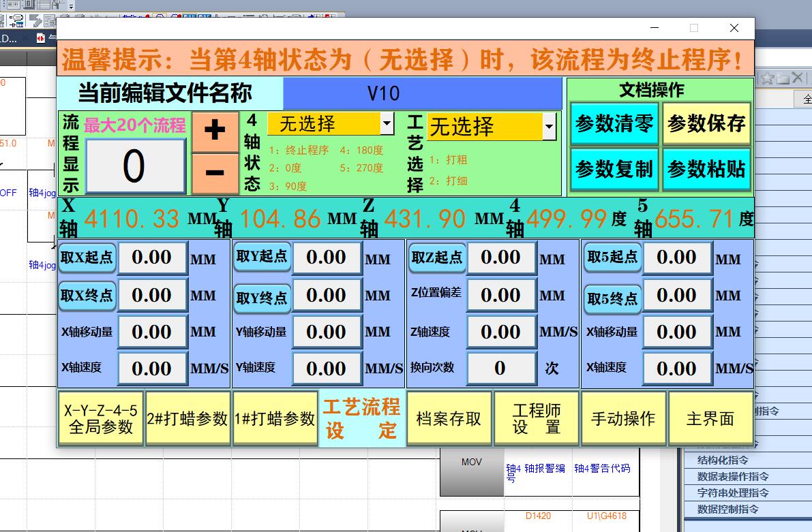Click the minus button to decrement flow number

tap(215, 173)
